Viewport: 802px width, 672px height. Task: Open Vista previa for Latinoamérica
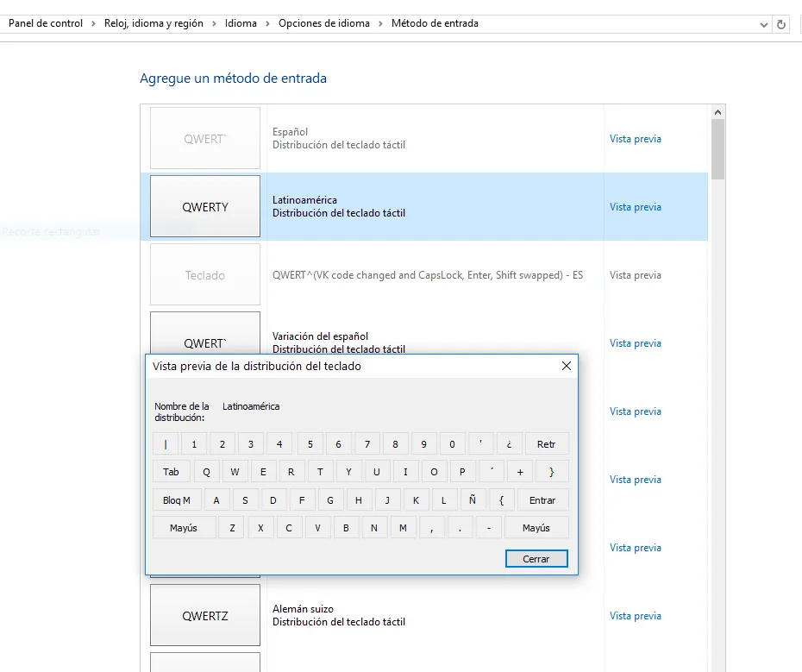point(636,207)
